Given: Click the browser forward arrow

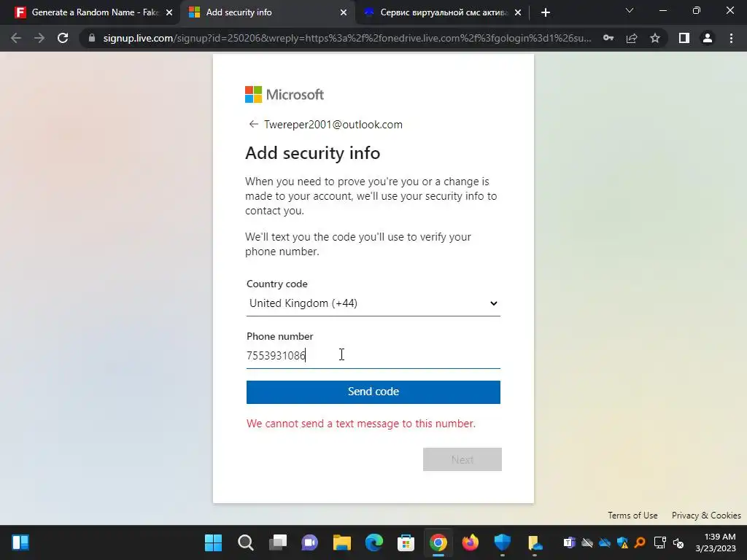Looking at the screenshot, I should coord(39,38).
